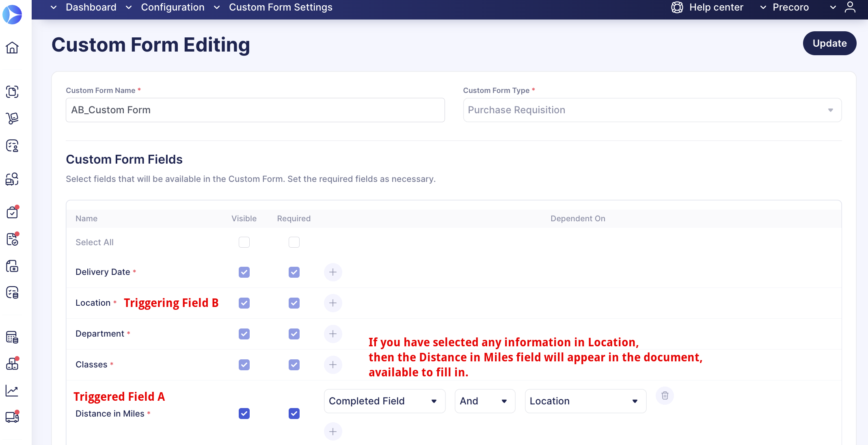Open the document with wallet sidebar icon

pos(12,266)
